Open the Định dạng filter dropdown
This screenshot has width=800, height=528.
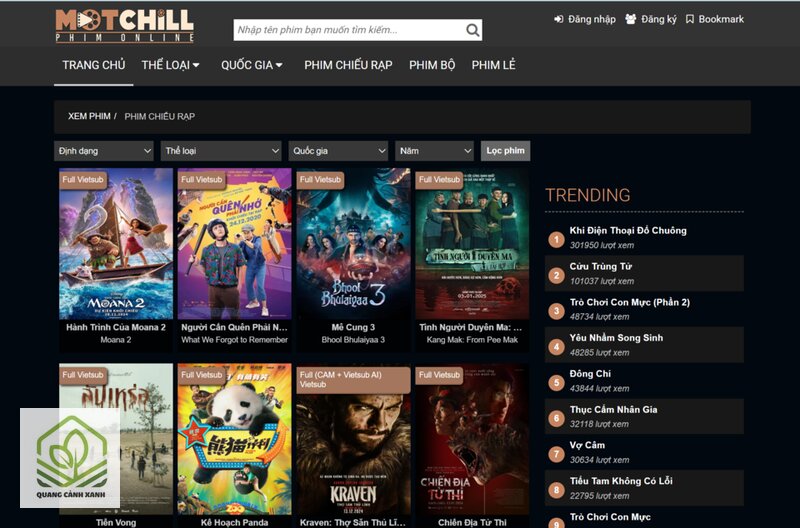[104, 151]
